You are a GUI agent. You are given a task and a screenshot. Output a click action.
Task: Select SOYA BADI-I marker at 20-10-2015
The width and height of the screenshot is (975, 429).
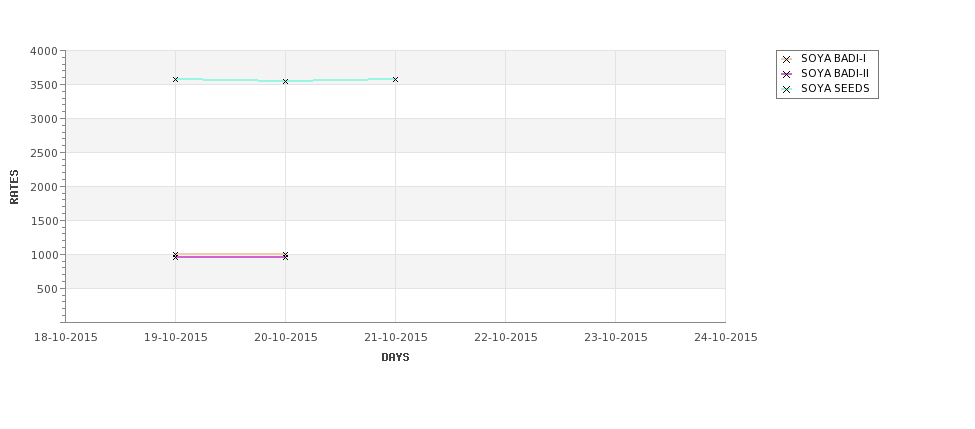coord(285,254)
